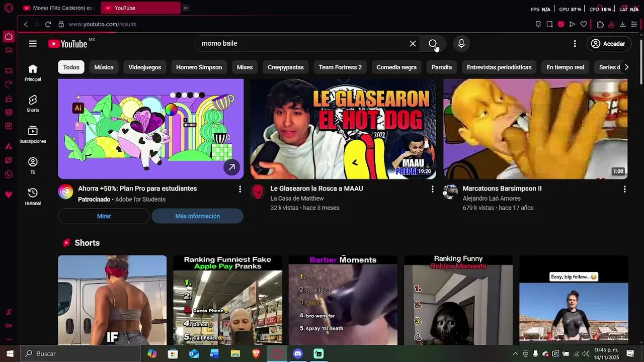Viewport: 644px width, 362px height.
Task: Open options menu for 'Le Glasearon la Rosca a MAAU'
Action: (432, 189)
